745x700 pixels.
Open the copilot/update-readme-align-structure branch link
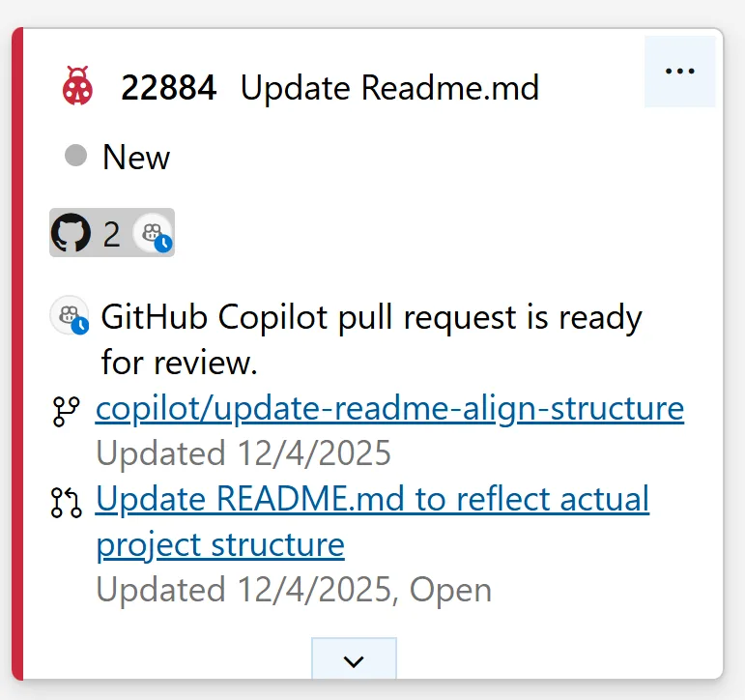pos(389,409)
